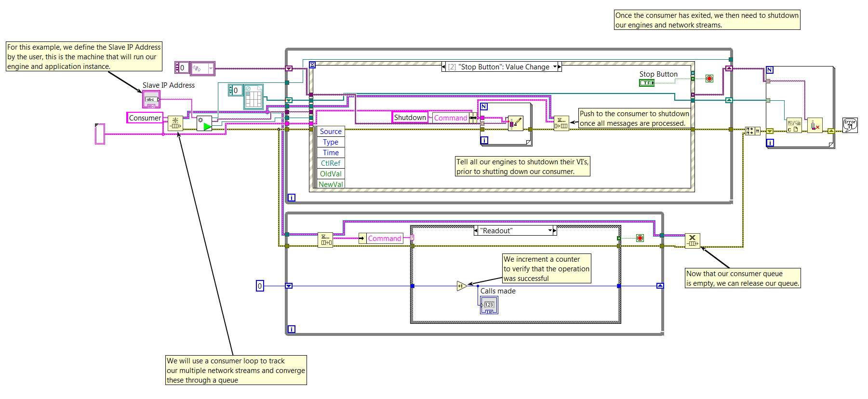This screenshot has width=868, height=399.
Task: Click the event loop's red stop terminal
Action: (709, 79)
